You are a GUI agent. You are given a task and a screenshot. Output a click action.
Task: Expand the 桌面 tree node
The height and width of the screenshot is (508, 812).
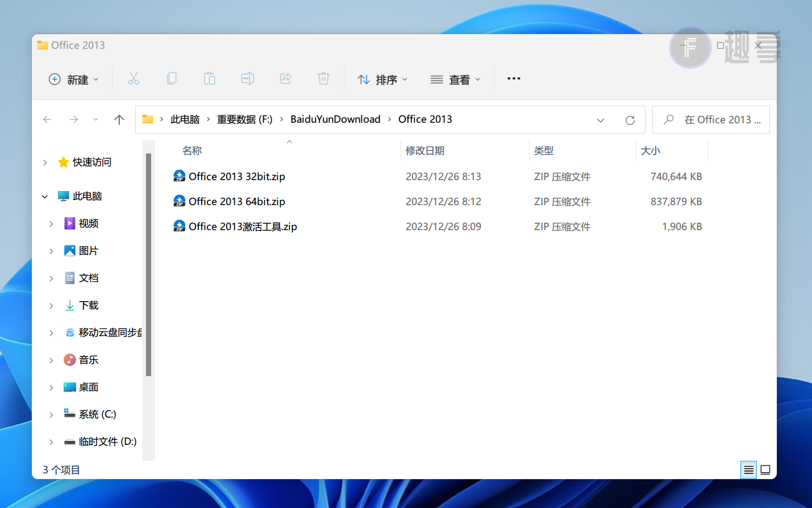point(51,388)
